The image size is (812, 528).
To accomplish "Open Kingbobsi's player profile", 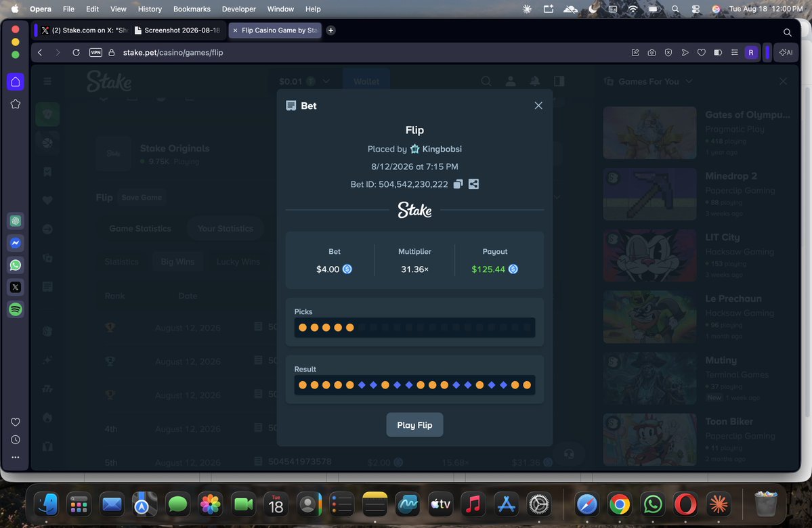I will click(441, 149).
